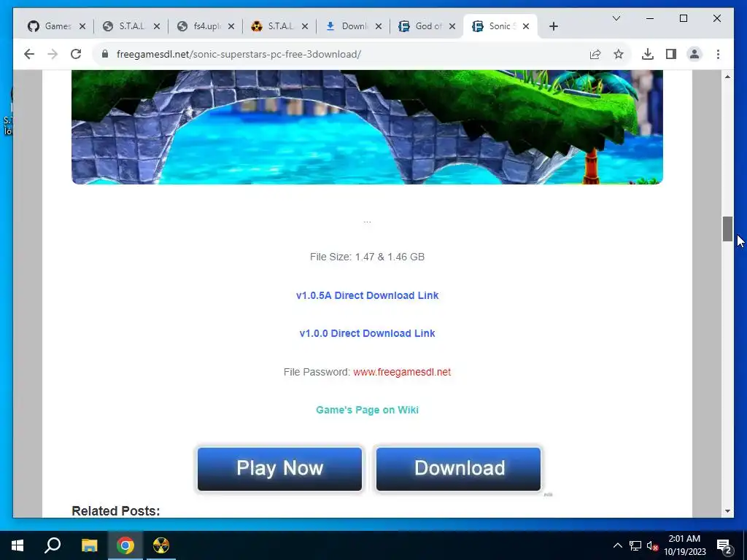Image resolution: width=747 pixels, height=560 pixels.
Task: Go back to the previous page
Action: click(x=29, y=54)
